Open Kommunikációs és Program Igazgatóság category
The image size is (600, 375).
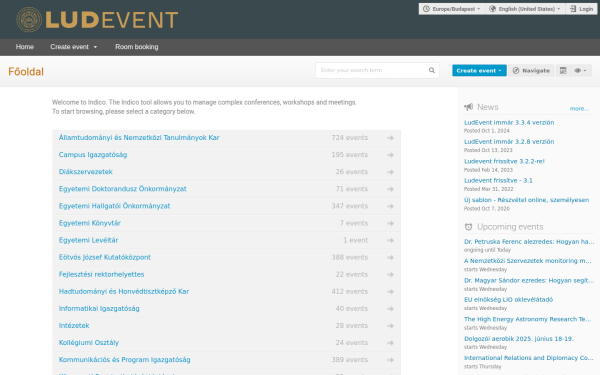point(124,360)
